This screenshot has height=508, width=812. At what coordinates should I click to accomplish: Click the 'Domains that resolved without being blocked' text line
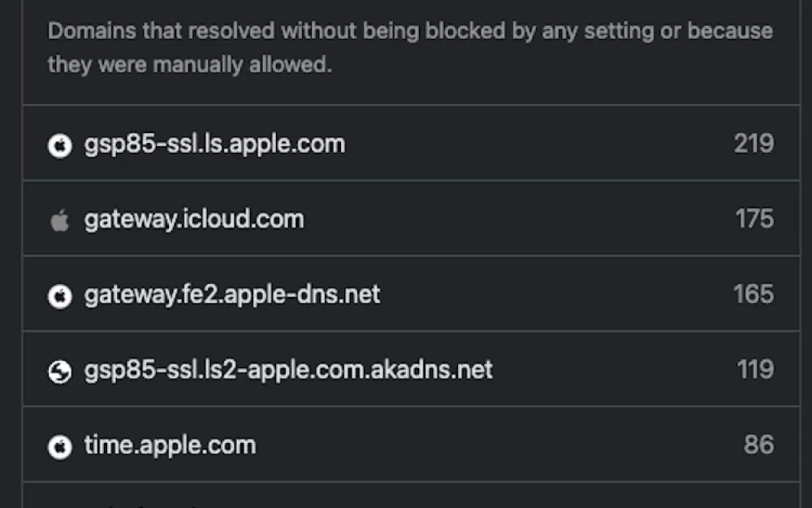coord(410,31)
